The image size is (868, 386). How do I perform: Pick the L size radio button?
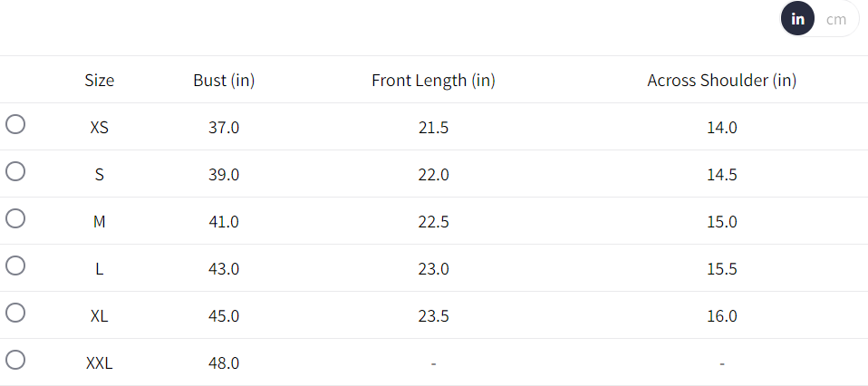15,266
